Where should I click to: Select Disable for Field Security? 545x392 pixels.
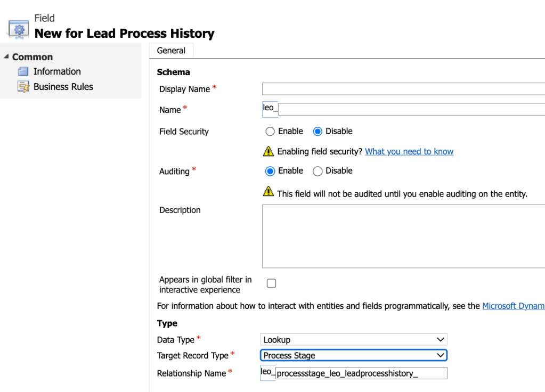[x=318, y=132]
